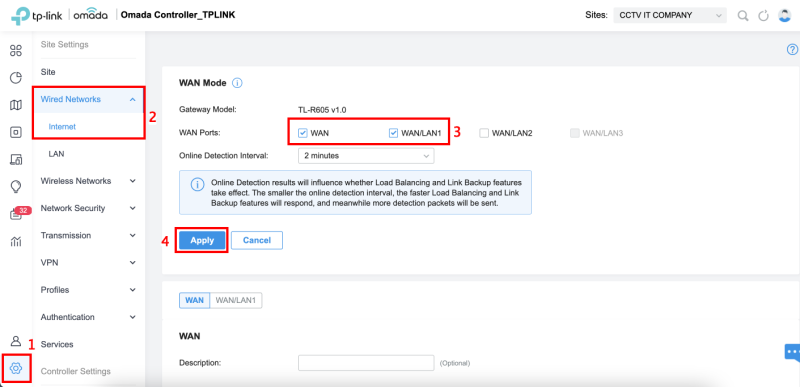
Task: Click the help question mark icon
Action: coord(792,49)
